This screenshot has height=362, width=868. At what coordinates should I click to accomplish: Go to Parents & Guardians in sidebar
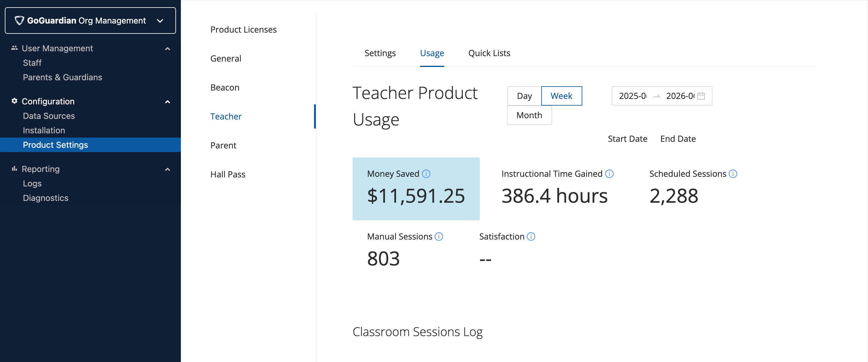tap(62, 78)
